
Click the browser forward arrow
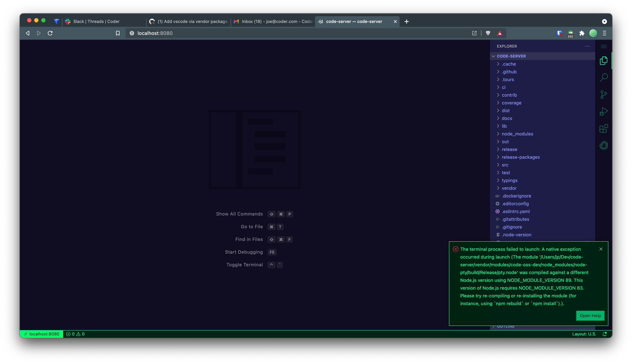(39, 33)
